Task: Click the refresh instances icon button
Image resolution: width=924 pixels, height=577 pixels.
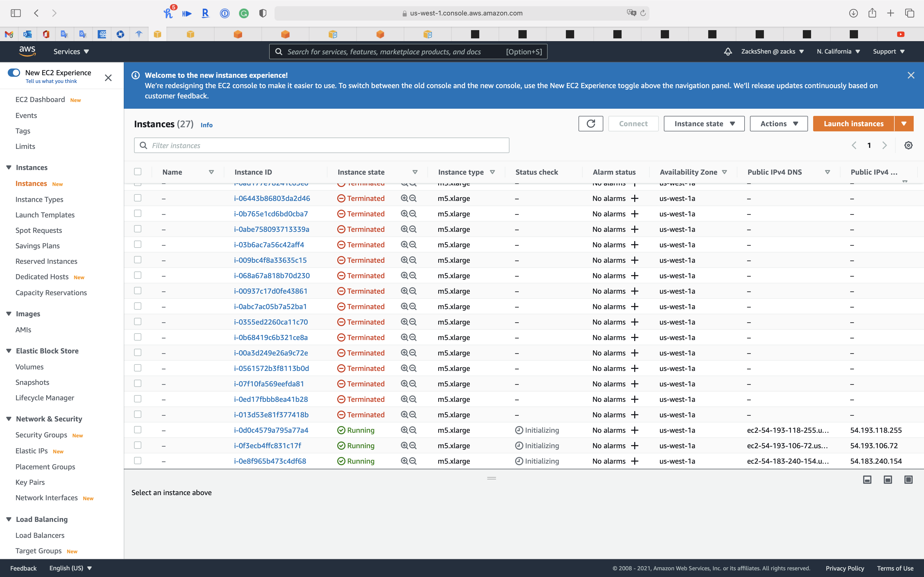Action: (590, 124)
